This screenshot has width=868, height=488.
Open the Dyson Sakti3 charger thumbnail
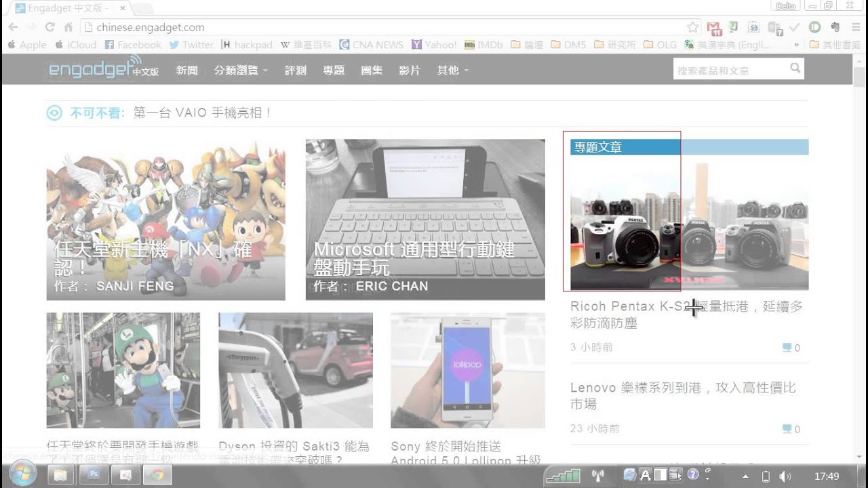click(296, 370)
